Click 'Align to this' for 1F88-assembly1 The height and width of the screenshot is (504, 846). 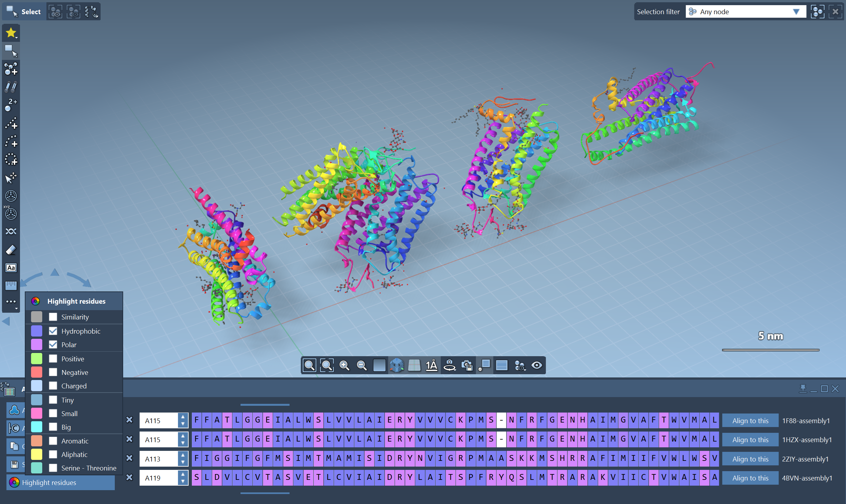(750, 421)
